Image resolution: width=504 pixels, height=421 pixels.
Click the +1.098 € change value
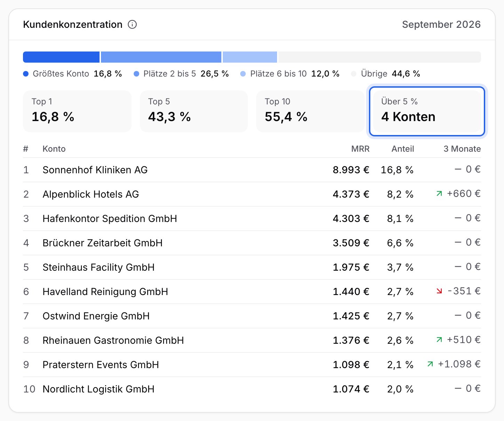459,364
